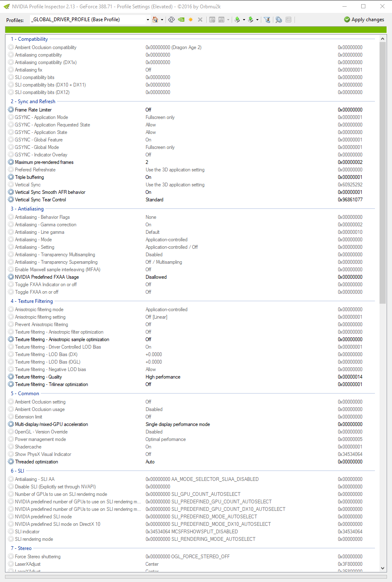Screen dimensions: 392x582
Task: Select 'Force Stereo shuttering' setting row
Action: pos(191,557)
